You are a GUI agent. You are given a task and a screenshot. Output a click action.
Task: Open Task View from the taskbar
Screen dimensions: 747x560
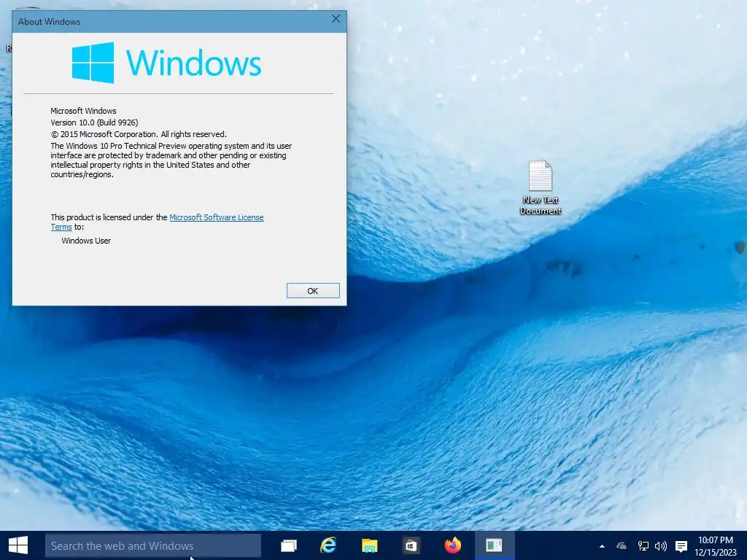pyautogui.click(x=289, y=545)
